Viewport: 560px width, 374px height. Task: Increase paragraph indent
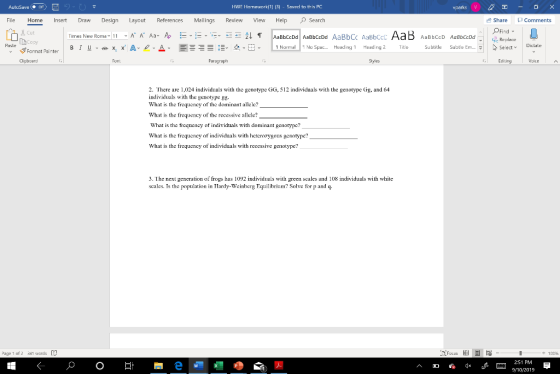(238, 35)
